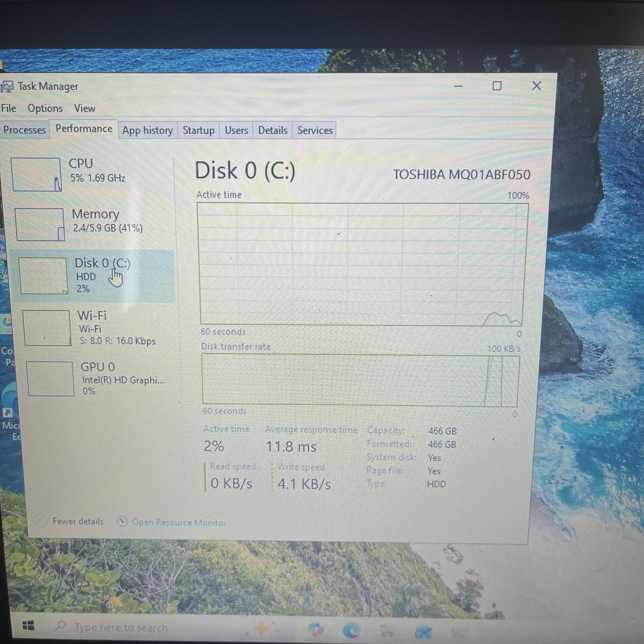Click the 4.1 KB/s write speed value
This screenshot has height=644, width=644.
coord(304,484)
